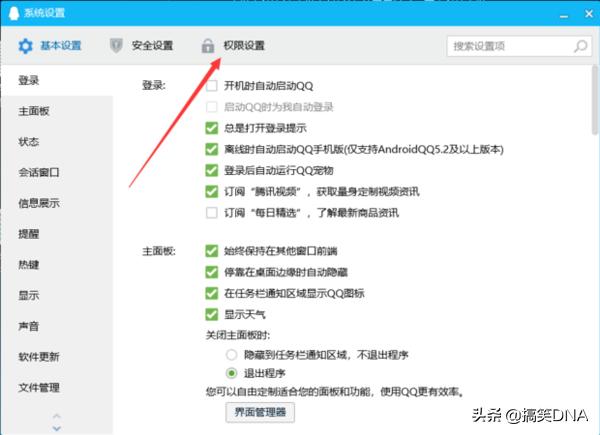Open the 基本设置 tab
Viewport: 600px width, 435px height.
(x=50, y=46)
